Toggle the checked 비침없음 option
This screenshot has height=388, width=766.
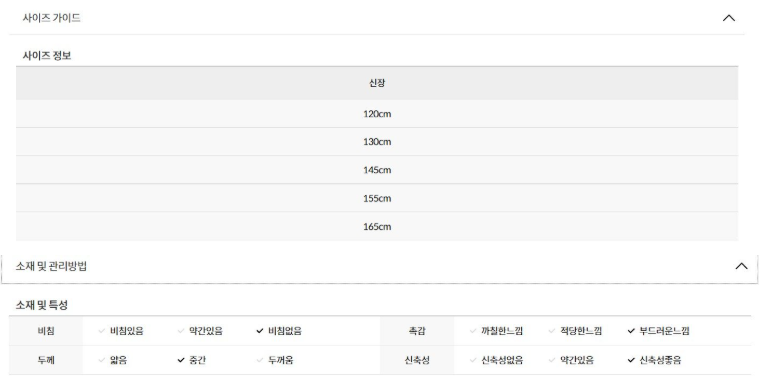(279, 331)
